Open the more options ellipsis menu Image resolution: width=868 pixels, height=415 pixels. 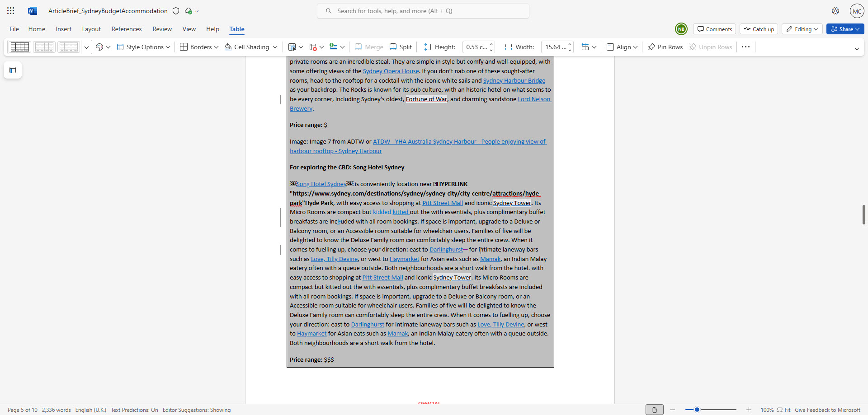coord(746,47)
